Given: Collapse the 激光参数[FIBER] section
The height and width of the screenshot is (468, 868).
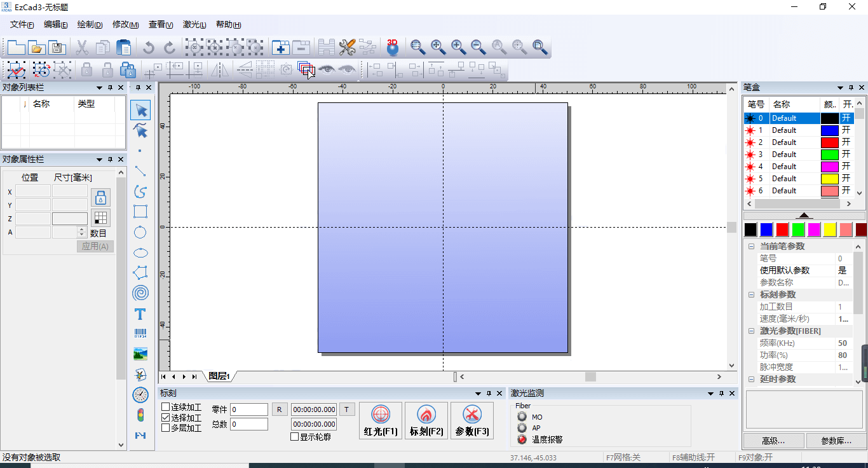Looking at the screenshot, I should (x=751, y=331).
